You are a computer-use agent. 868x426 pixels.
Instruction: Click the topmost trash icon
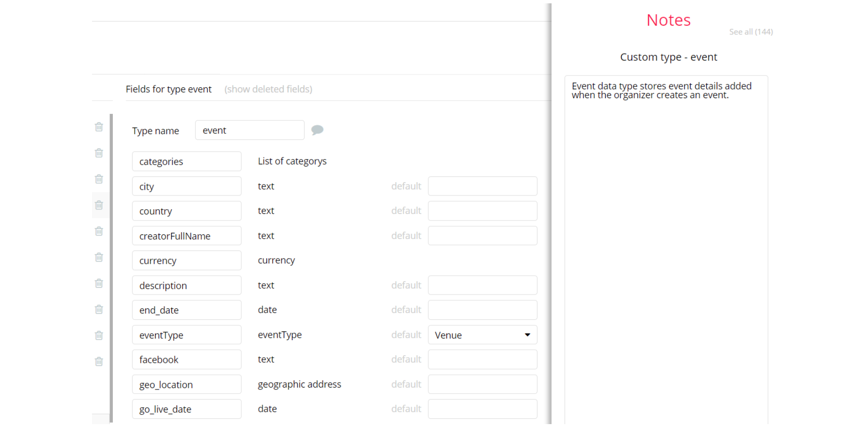click(x=99, y=127)
